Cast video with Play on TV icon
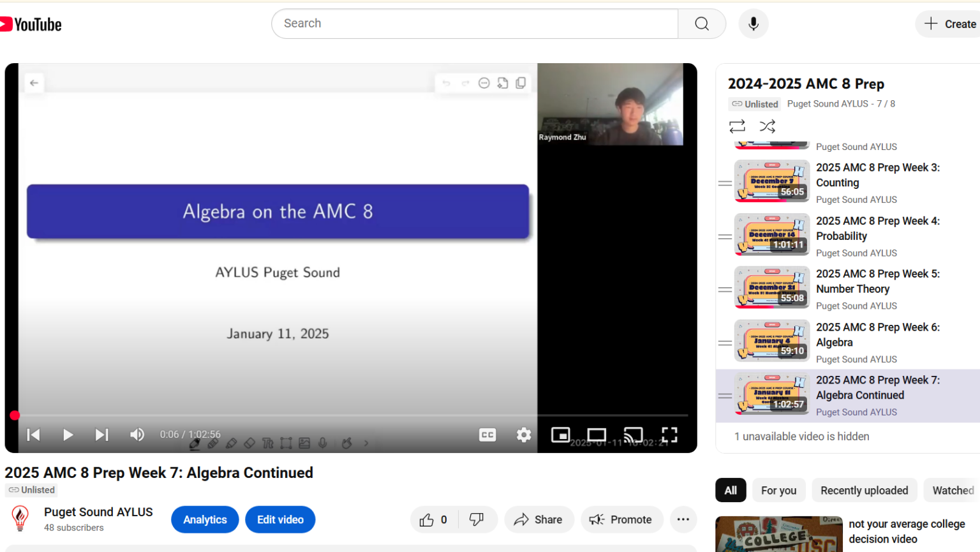This screenshot has height=552, width=980. [x=633, y=435]
